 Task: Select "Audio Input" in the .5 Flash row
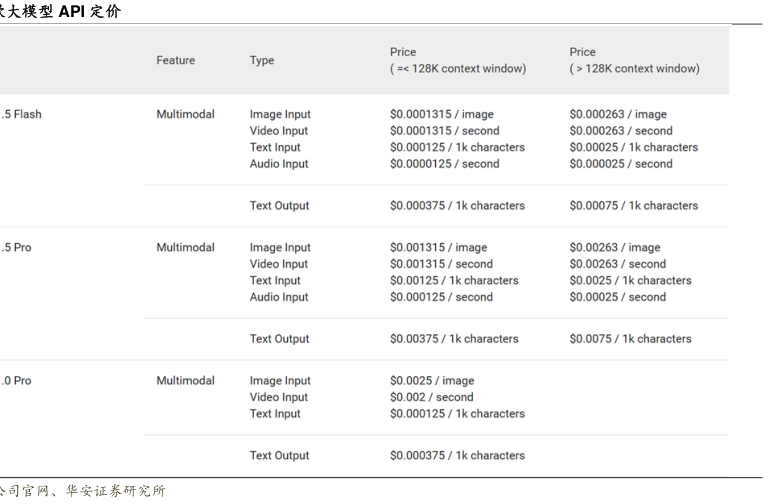[279, 164]
